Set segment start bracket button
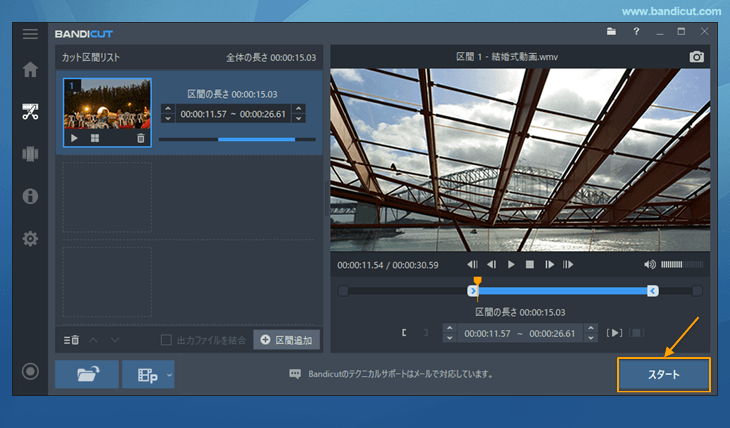730x428 pixels. 404,333
